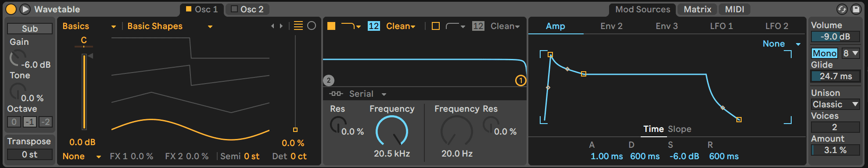The width and height of the screenshot is (868, 168).
Task: Click the wave position slider handle
Action: point(295,130)
